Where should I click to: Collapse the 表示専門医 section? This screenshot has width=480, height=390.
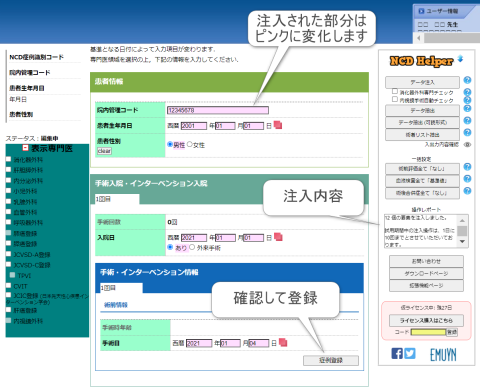(25, 148)
